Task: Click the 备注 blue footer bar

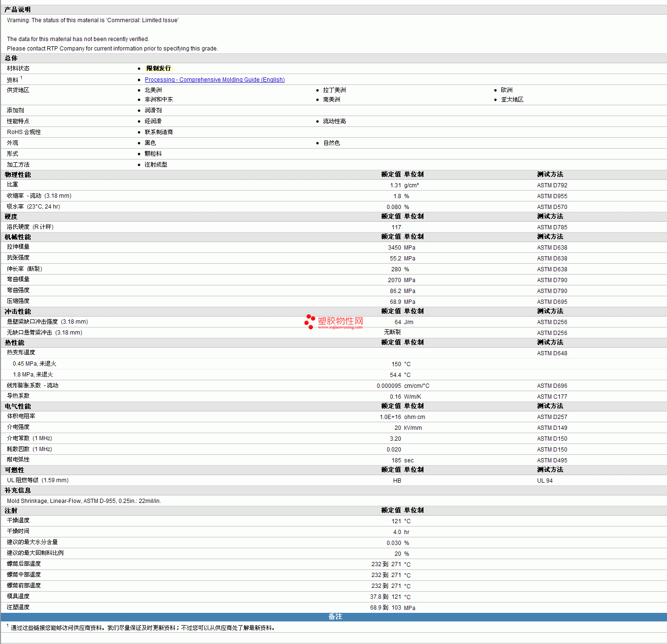Action: (334, 617)
